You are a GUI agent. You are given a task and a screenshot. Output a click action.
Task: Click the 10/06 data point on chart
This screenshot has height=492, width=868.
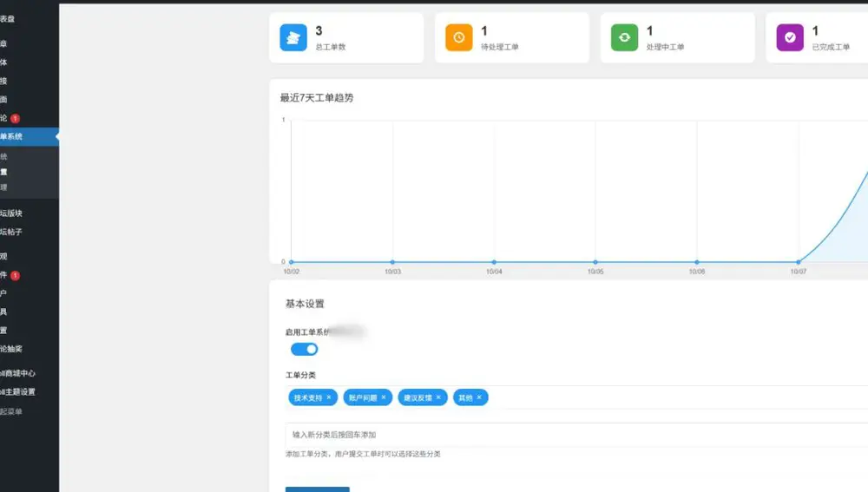click(x=697, y=262)
